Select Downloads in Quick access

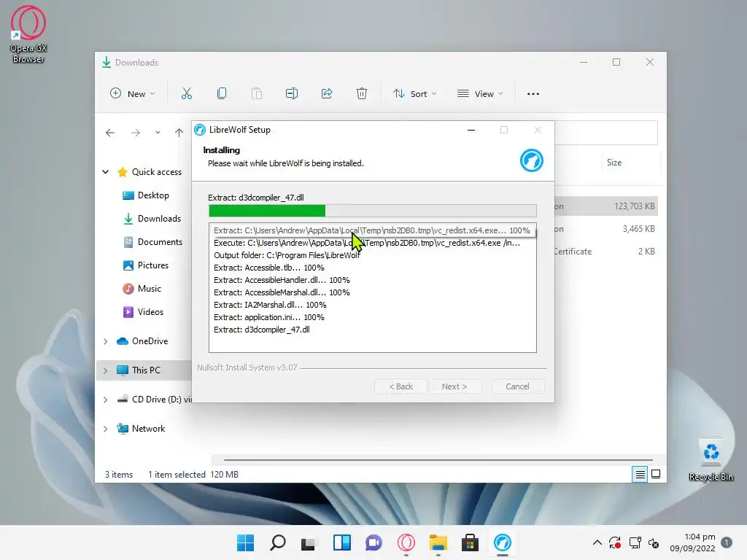click(152, 219)
